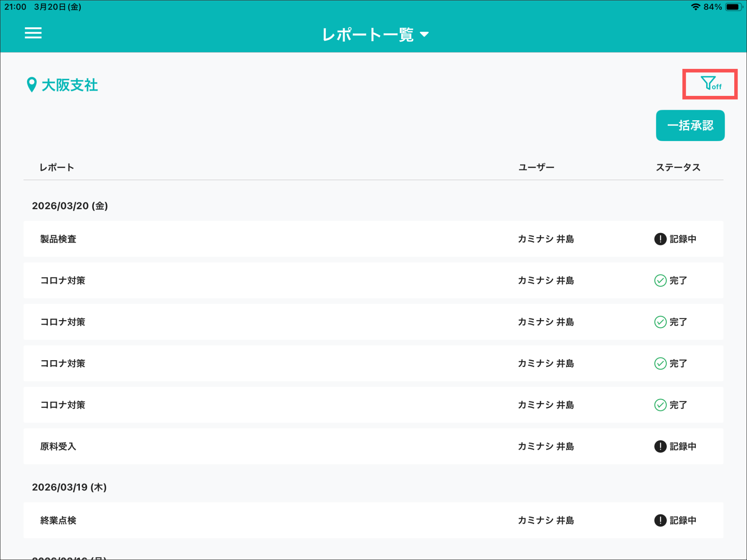The height and width of the screenshot is (560, 747).
Task: Click 記録中 warning icon on 原料受入
Action: tap(660, 446)
